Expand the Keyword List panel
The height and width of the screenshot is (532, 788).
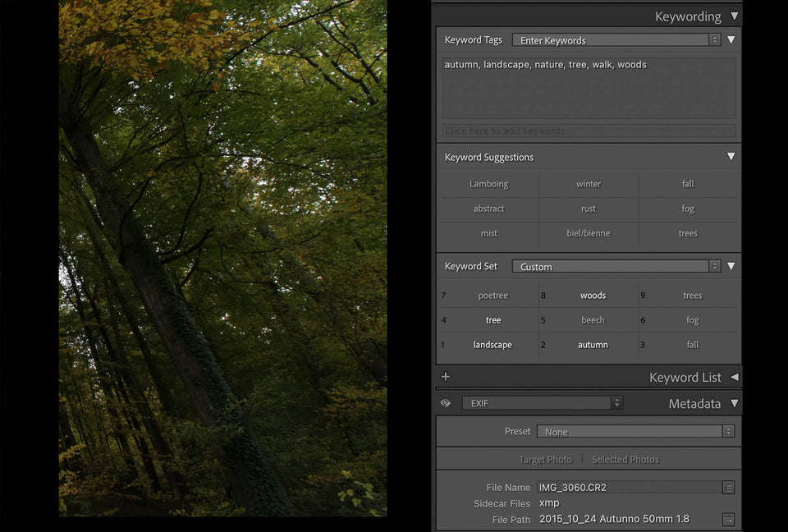(x=734, y=378)
